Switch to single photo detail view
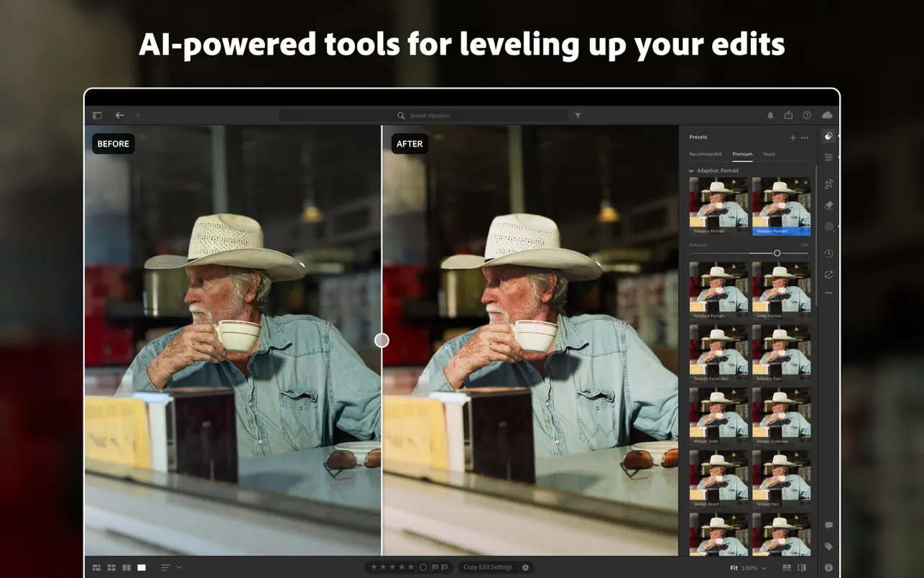Screen dimensions: 924x578 (x=142, y=567)
